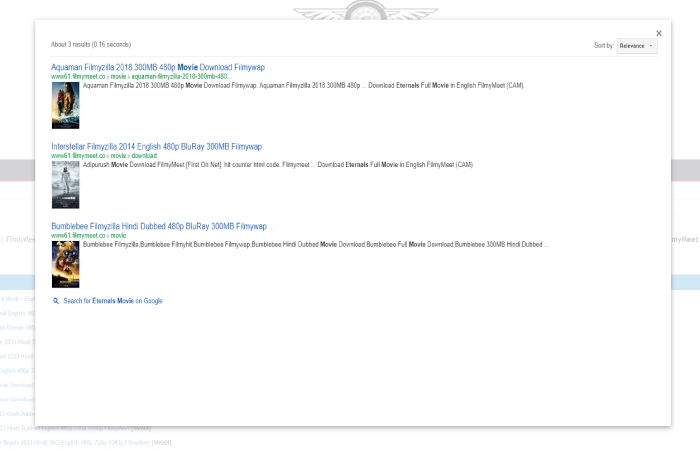
Task: Open the Sort by Relevance dropdown
Action: [x=636, y=46]
